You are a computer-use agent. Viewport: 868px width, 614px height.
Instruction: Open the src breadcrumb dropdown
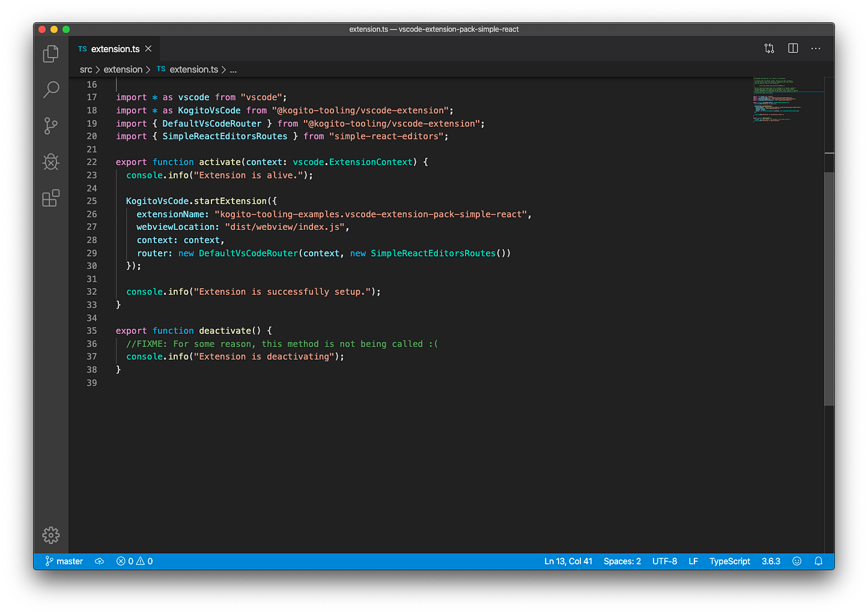point(86,69)
